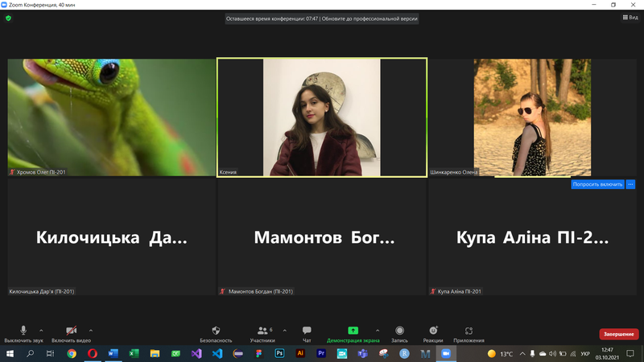
Task: Select the Хромов Олег gecko video tile
Action: 111,117
